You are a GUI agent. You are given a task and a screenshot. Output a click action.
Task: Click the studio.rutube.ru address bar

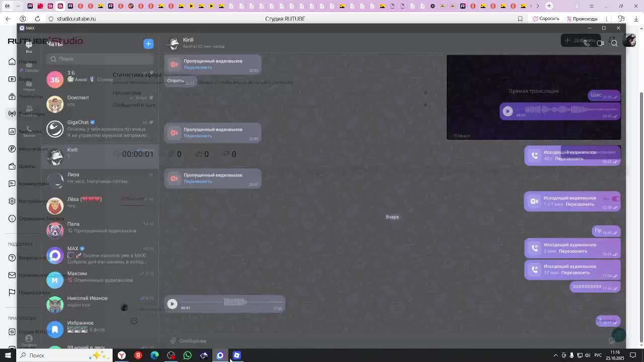click(76, 19)
